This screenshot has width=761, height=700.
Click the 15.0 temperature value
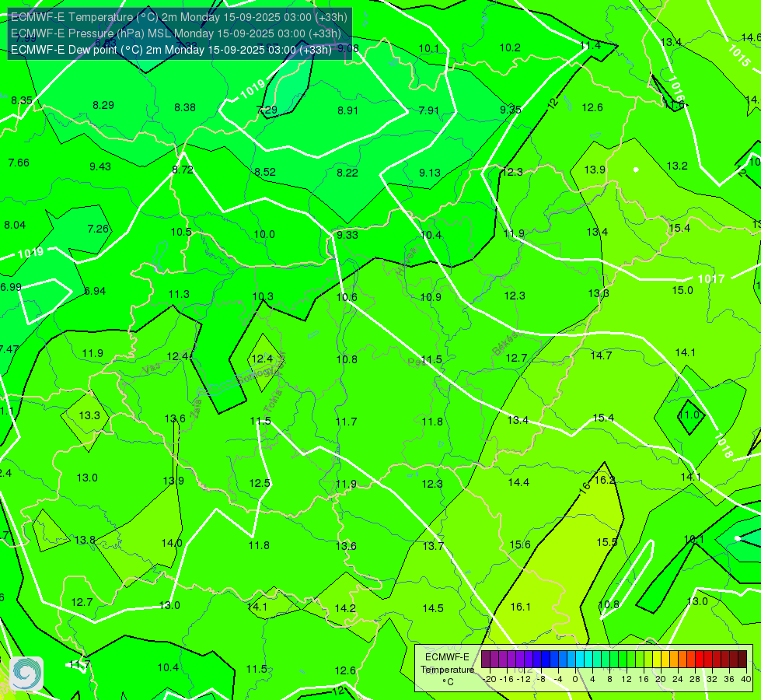click(x=682, y=290)
